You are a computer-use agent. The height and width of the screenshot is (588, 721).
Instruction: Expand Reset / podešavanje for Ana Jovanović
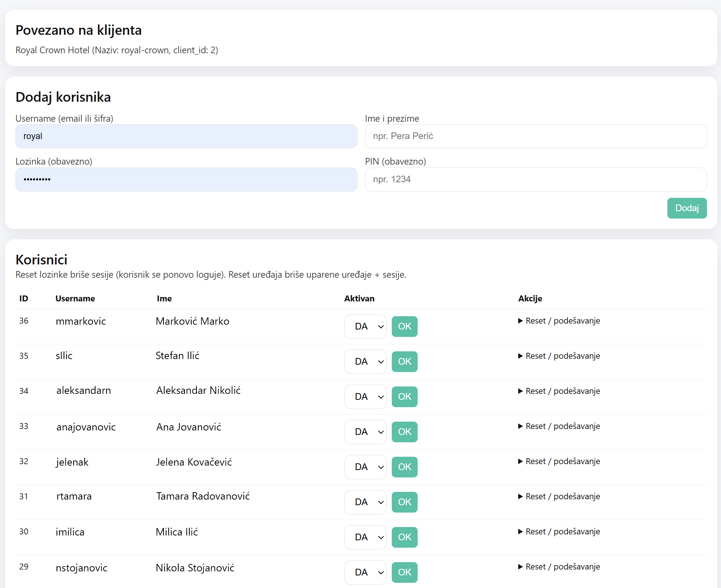click(x=559, y=426)
